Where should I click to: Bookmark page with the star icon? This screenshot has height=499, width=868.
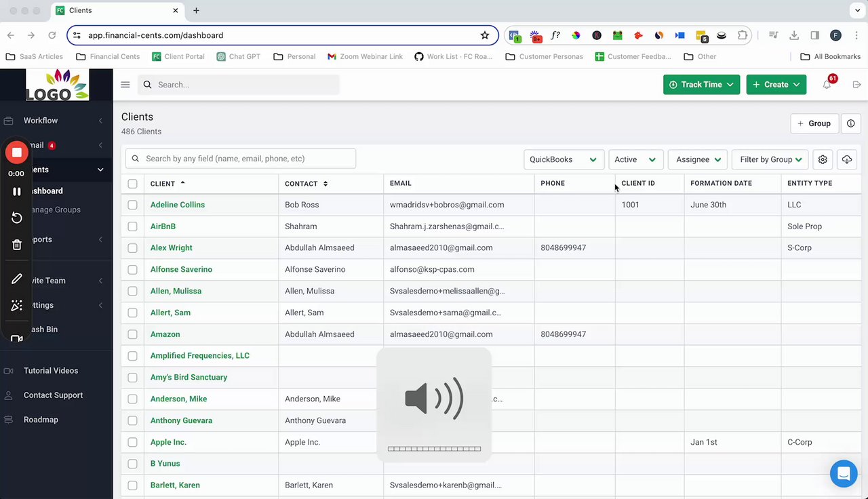click(x=485, y=35)
